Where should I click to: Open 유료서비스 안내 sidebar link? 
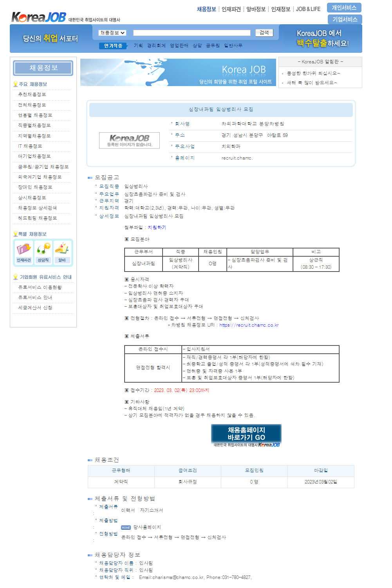point(35,297)
